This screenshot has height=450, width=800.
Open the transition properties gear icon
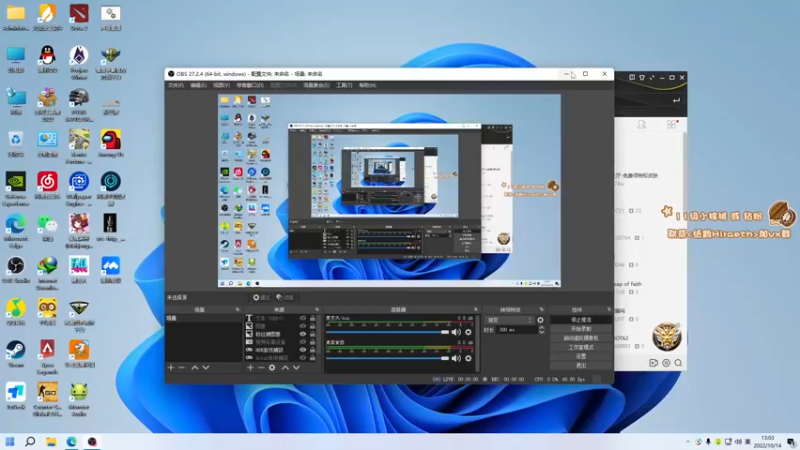[x=540, y=320]
